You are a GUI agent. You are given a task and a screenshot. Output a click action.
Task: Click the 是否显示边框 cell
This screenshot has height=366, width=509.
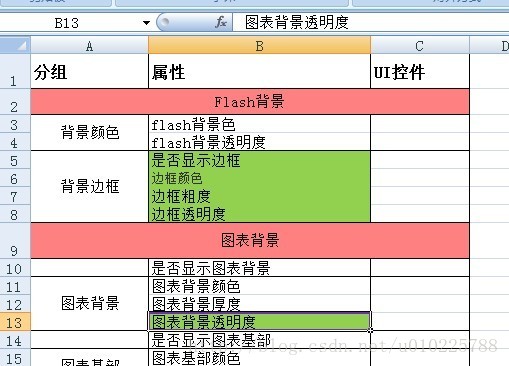(x=259, y=160)
